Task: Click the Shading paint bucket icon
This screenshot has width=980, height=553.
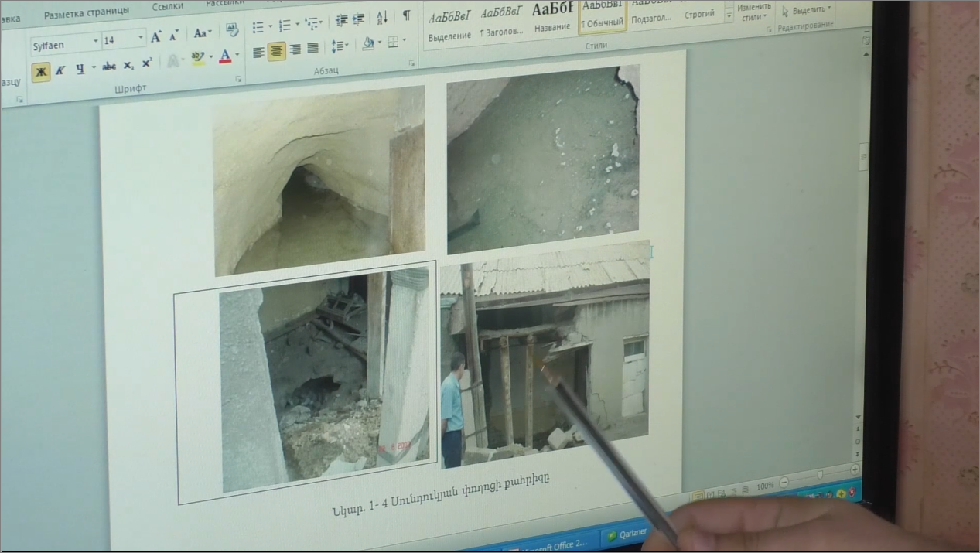Action: pos(368,44)
